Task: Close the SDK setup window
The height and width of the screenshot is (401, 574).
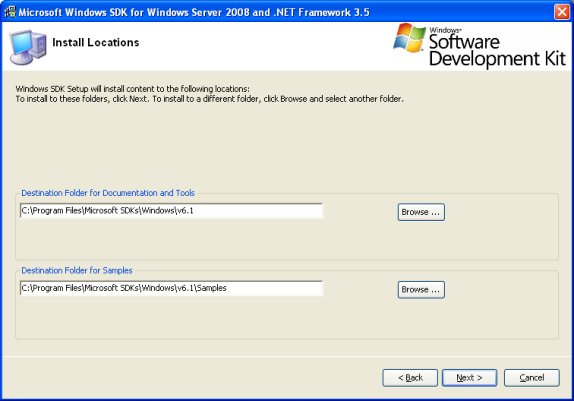Action: pos(561,12)
